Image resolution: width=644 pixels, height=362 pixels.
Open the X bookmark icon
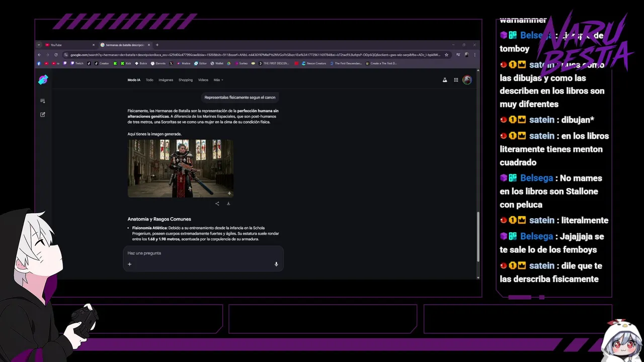coord(171,63)
